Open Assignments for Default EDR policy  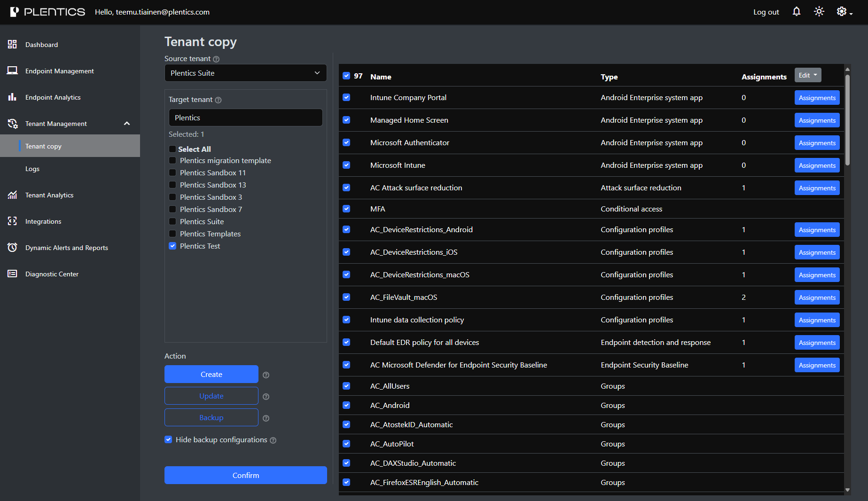817,343
